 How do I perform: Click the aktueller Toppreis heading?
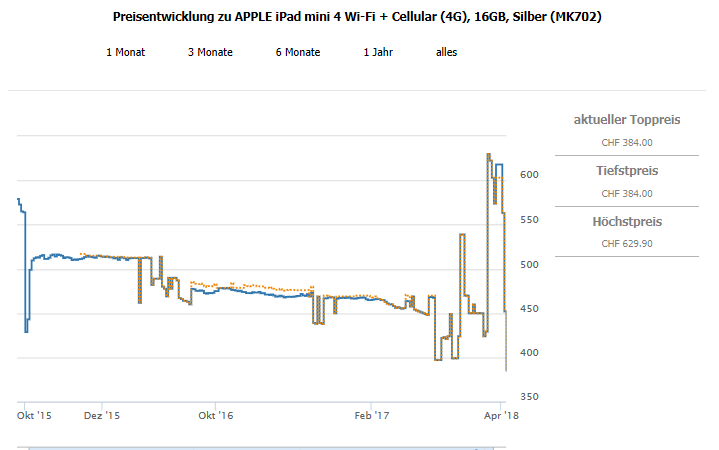(x=627, y=120)
